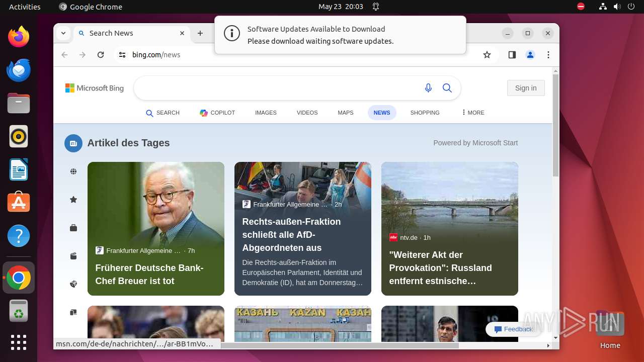Open Rechts-außen-Fraktion AfD article

click(303, 229)
